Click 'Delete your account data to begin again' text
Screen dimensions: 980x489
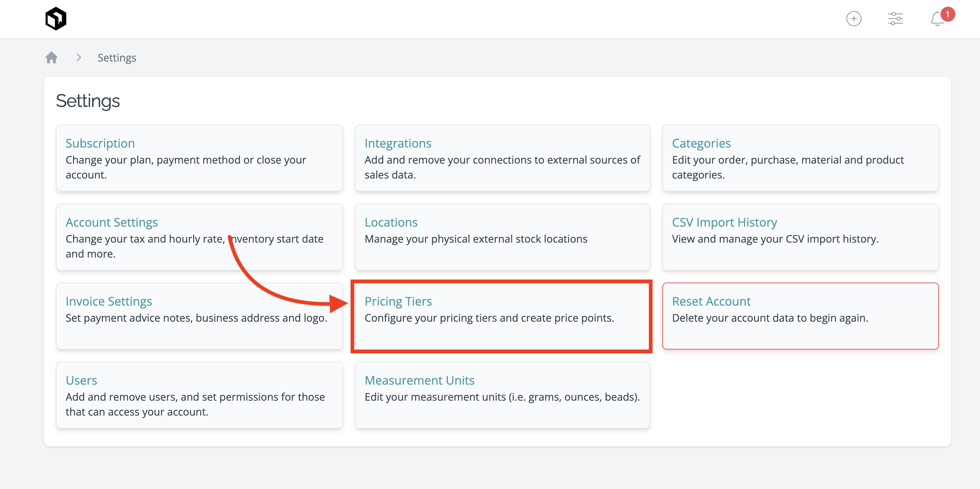[770, 318]
